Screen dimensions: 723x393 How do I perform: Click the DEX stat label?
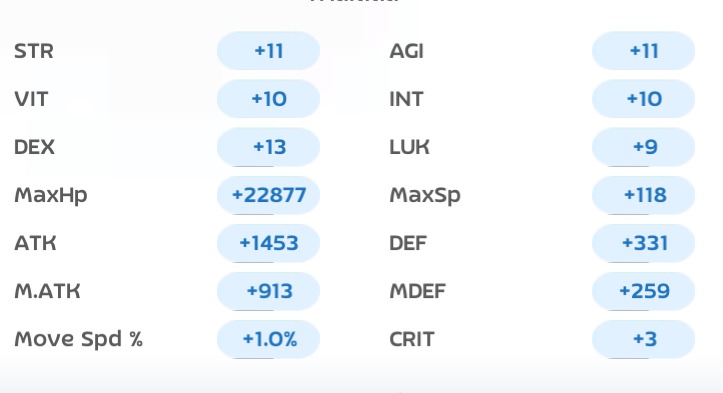tap(35, 147)
